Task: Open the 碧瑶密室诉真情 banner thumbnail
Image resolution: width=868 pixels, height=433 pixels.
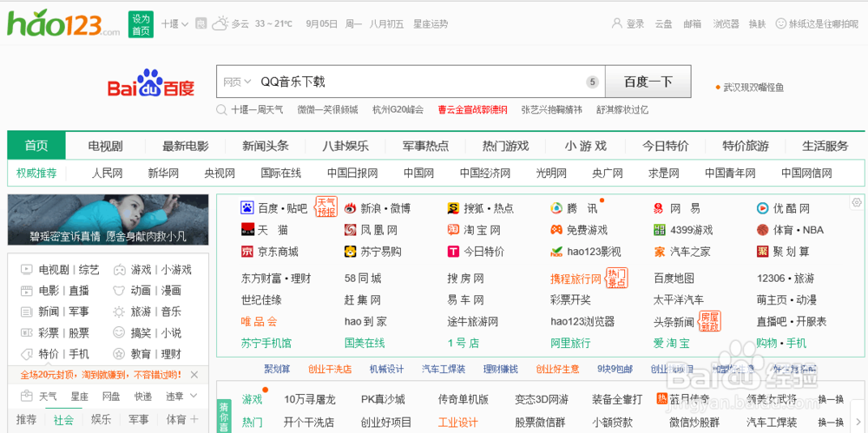Action: (108, 220)
